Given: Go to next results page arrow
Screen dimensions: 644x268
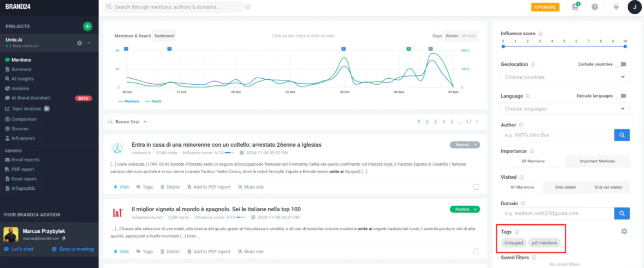Looking at the screenshot, I should pos(477,122).
